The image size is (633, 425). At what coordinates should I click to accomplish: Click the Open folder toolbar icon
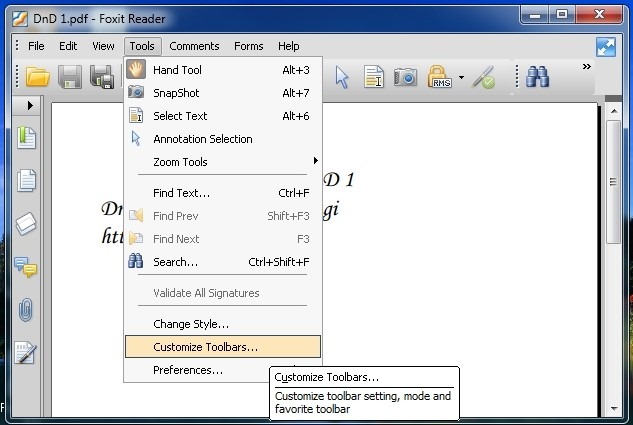[x=38, y=77]
